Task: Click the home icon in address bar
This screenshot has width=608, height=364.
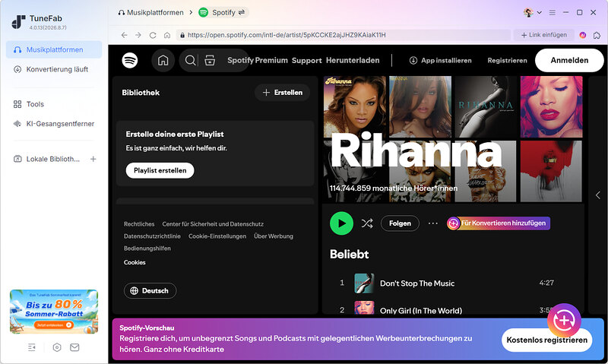Action: (167, 35)
